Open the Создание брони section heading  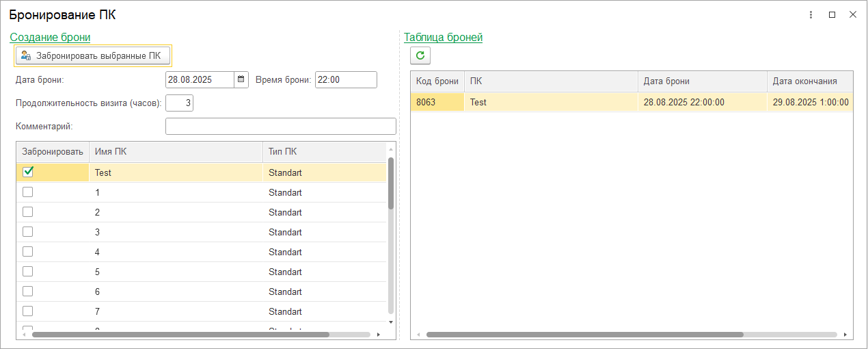[x=50, y=37]
